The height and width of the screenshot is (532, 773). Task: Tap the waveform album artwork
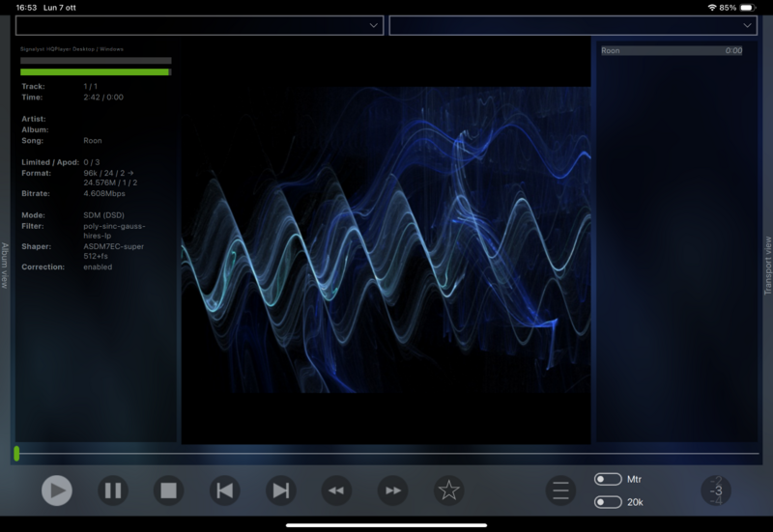386,239
